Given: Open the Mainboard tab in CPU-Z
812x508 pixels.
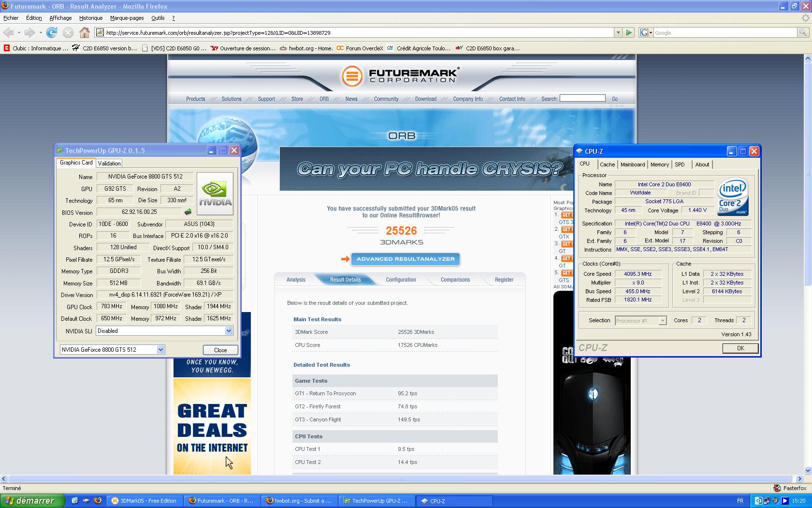Looking at the screenshot, I should point(633,164).
